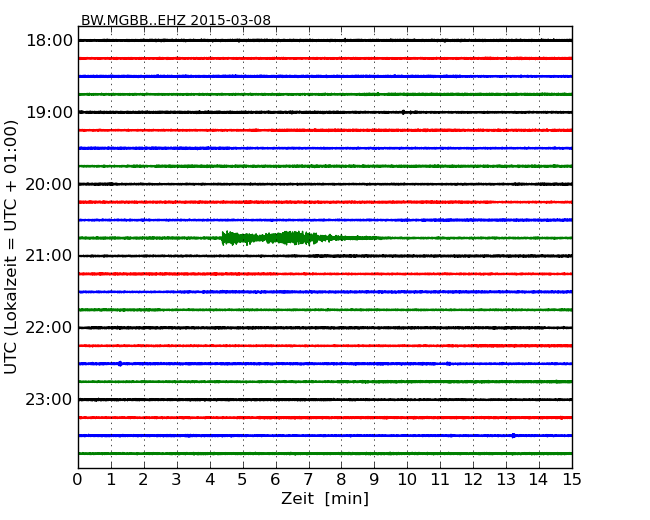Click the 18:00 time axis label
The height and width of the screenshot is (520, 650).
tap(49, 41)
